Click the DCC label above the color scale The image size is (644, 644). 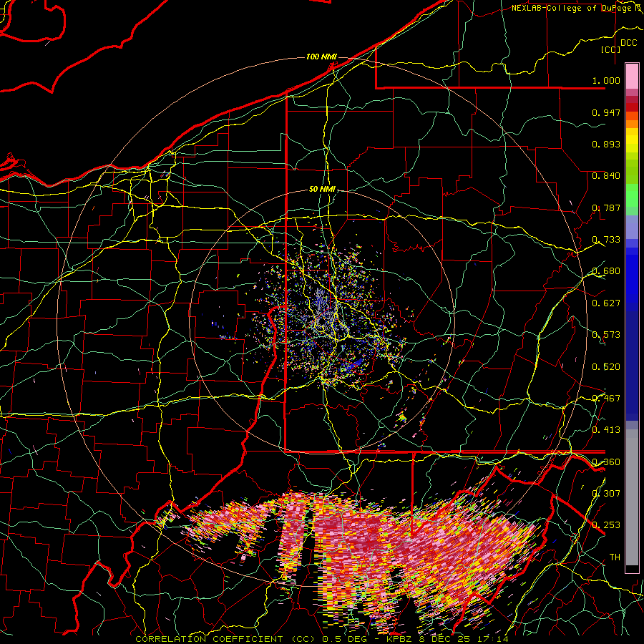pos(628,43)
